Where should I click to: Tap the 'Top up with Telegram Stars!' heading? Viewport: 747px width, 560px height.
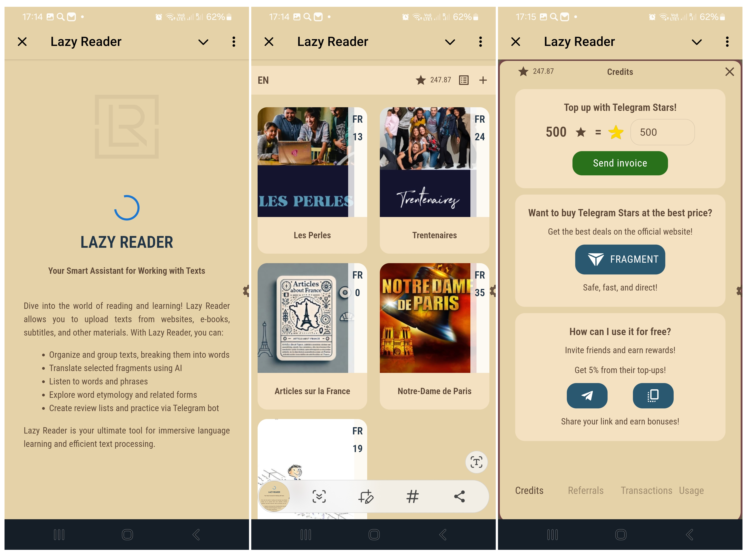[620, 107]
